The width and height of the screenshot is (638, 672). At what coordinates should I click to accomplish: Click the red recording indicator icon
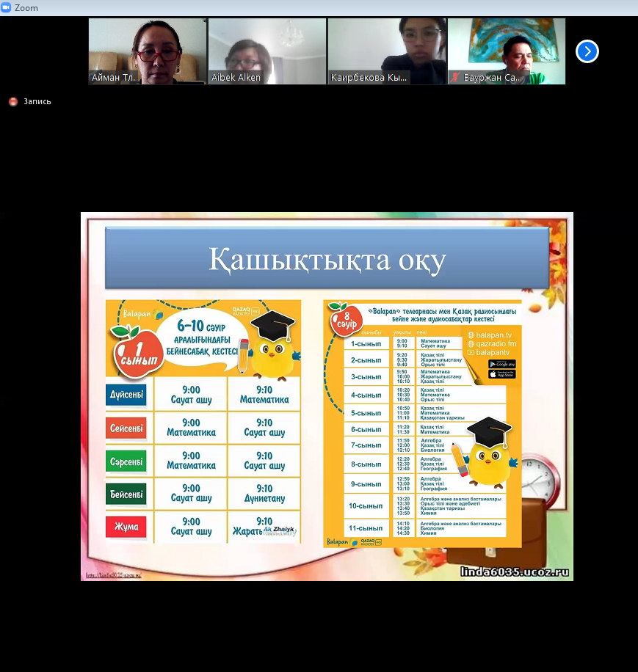[x=12, y=102]
